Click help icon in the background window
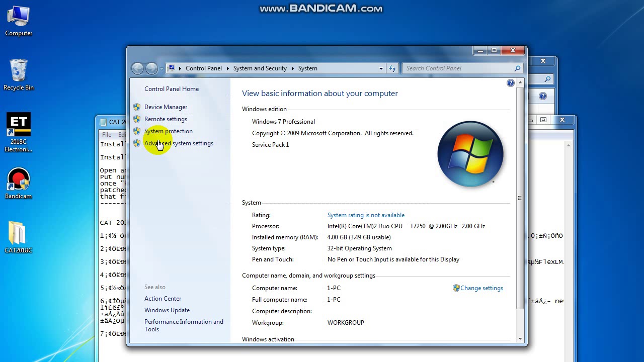Screen dimensions: 644x362 (543, 96)
